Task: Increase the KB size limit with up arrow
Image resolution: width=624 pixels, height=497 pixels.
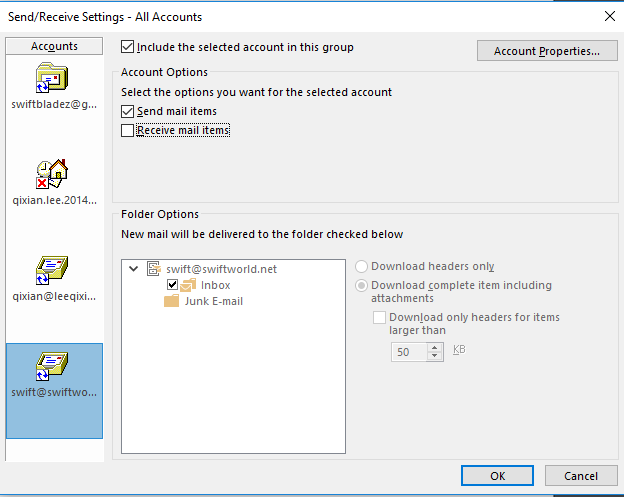Action: click(x=435, y=347)
